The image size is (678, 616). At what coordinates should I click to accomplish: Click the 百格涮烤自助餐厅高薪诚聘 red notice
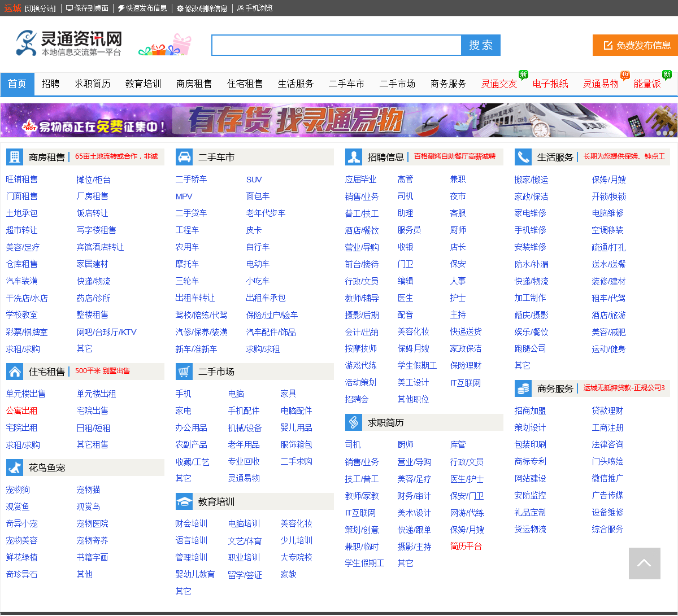click(x=455, y=156)
